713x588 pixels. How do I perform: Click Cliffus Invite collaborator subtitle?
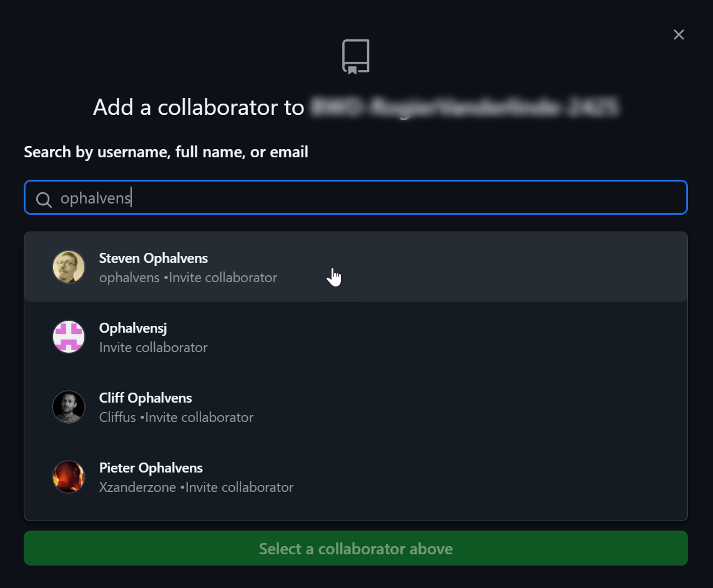176,418
